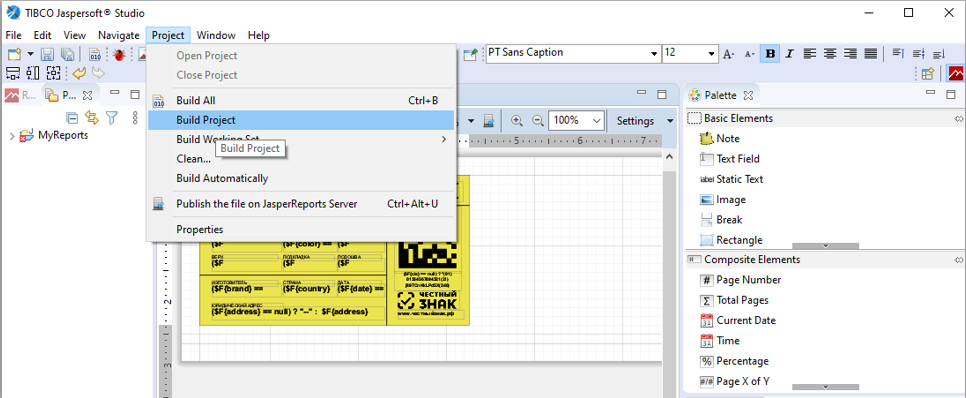The width and height of the screenshot is (966, 398).
Task: Open the font size 12 dropdown
Action: 712,54
